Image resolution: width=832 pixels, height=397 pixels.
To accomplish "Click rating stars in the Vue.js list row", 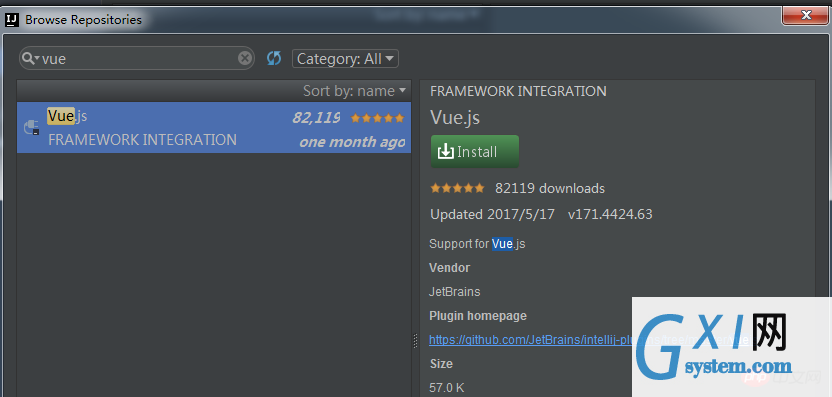I will pyautogui.click(x=377, y=118).
